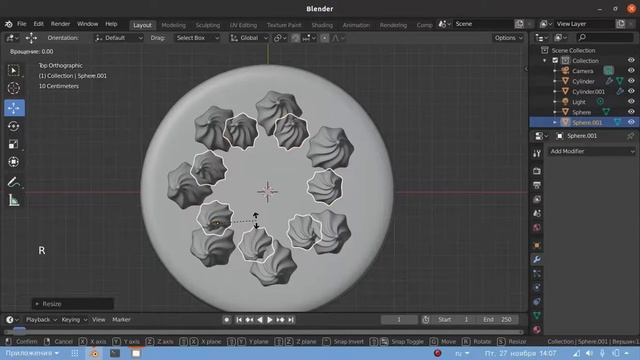Image resolution: width=640 pixels, height=360 pixels.
Task: Switch to the Modeling workspace tab
Action: 173,25
